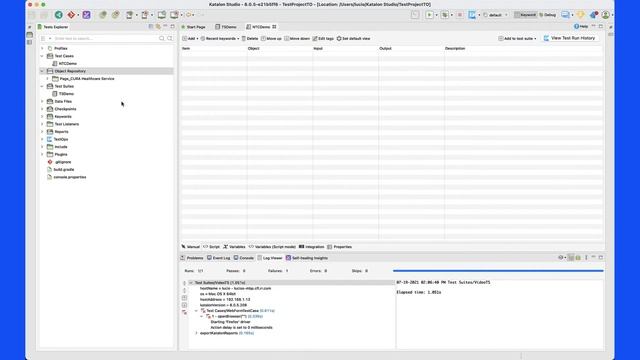Screen dimensions: 640x360
Task: Click the Edit tags button
Action: tap(323, 38)
